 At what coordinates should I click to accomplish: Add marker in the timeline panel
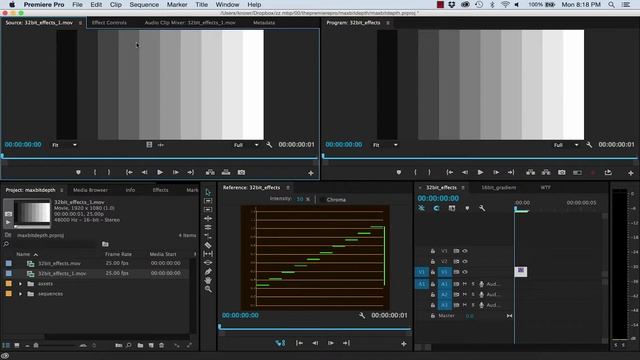(x=467, y=208)
